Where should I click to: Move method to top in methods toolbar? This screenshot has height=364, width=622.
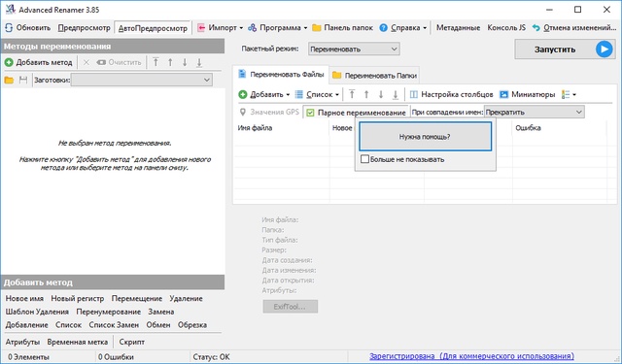tap(155, 62)
